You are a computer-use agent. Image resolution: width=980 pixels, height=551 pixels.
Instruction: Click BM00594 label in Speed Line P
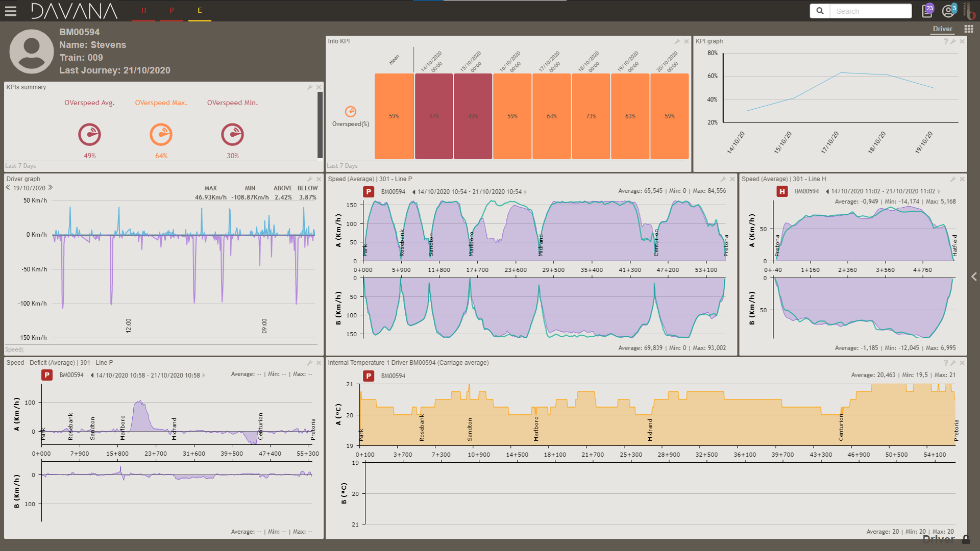pyautogui.click(x=393, y=192)
